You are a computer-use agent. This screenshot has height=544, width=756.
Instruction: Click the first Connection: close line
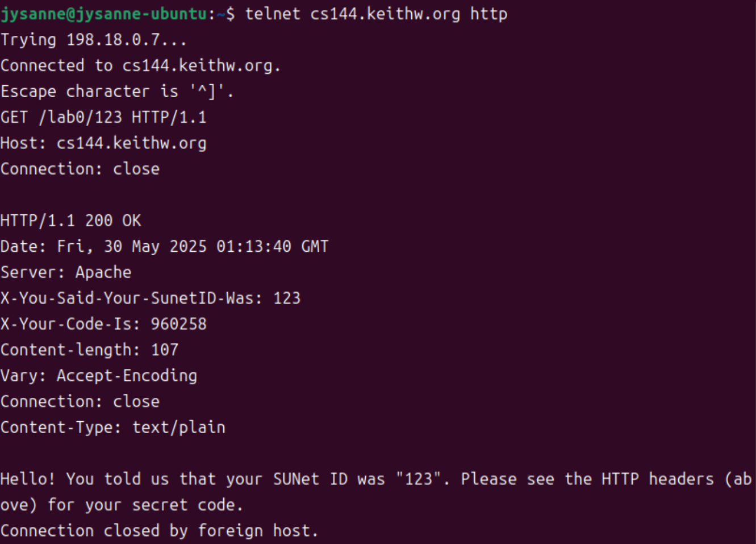[80, 169]
